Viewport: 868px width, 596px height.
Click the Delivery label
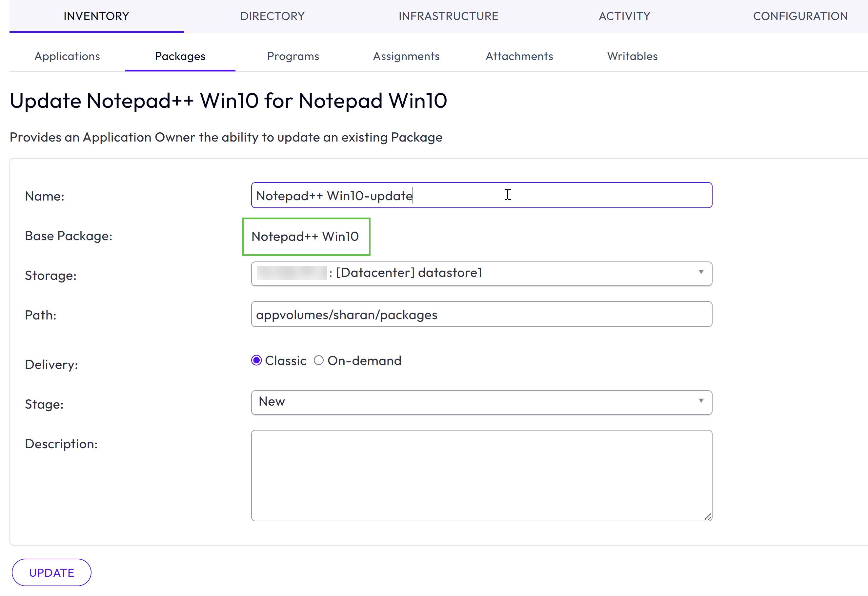[51, 364]
